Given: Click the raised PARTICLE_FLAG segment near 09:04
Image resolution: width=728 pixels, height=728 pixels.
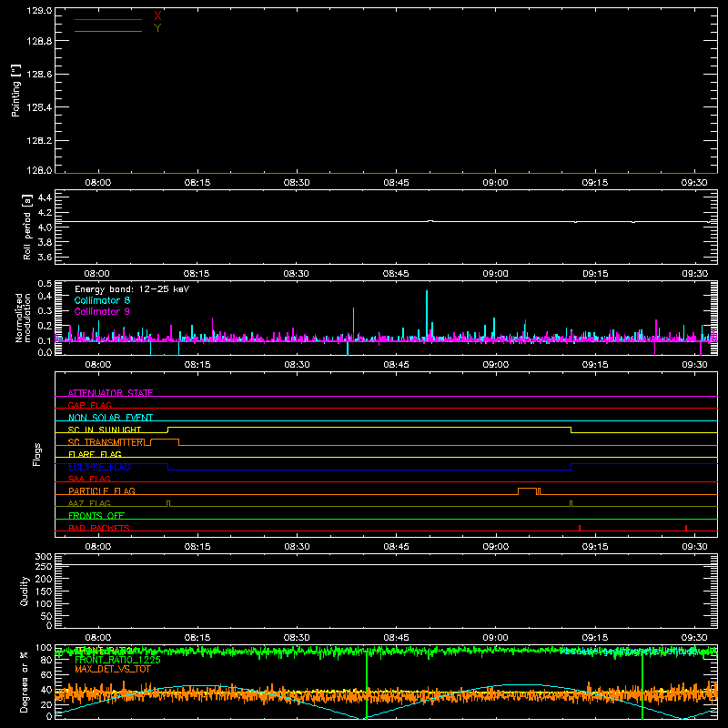Looking at the screenshot, I should click(x=527, y=489).
